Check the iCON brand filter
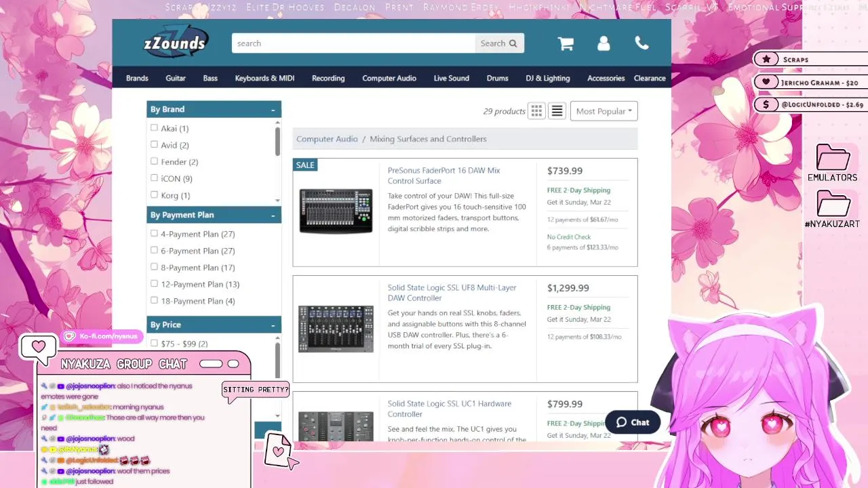Screen dimensions: 868x488 click(154, 178)
